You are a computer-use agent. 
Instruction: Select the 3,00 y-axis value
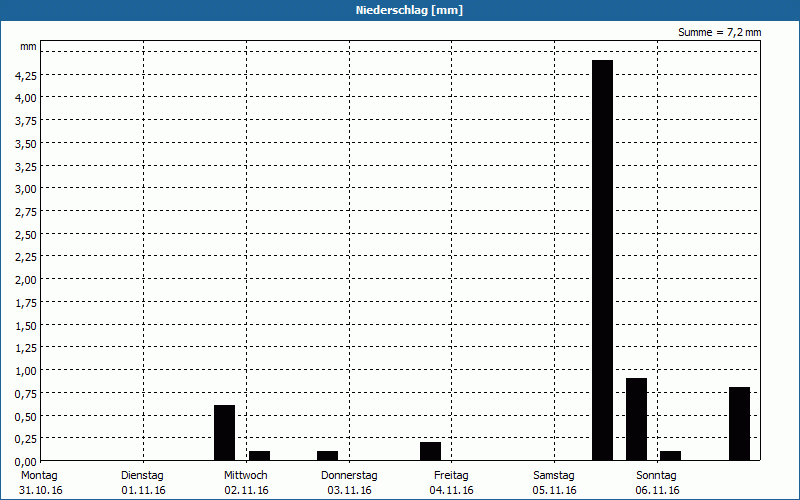click(x=26, y=189)
